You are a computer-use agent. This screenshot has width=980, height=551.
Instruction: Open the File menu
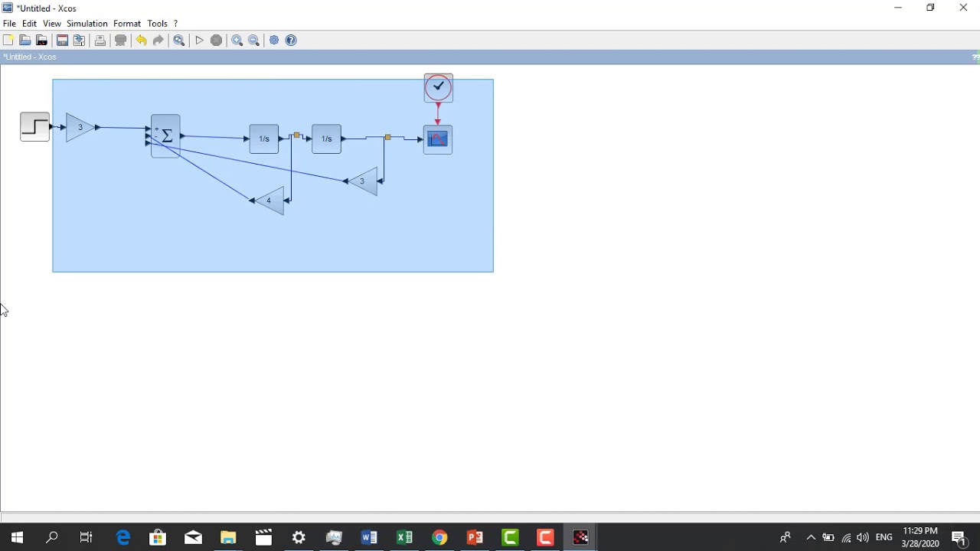(9, 24)
